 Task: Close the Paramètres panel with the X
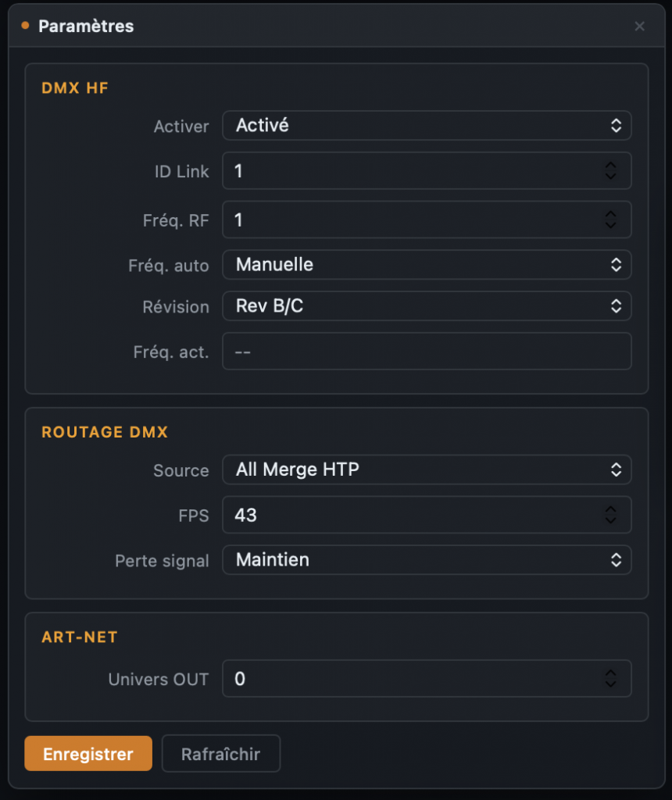(x=639, y=26)
